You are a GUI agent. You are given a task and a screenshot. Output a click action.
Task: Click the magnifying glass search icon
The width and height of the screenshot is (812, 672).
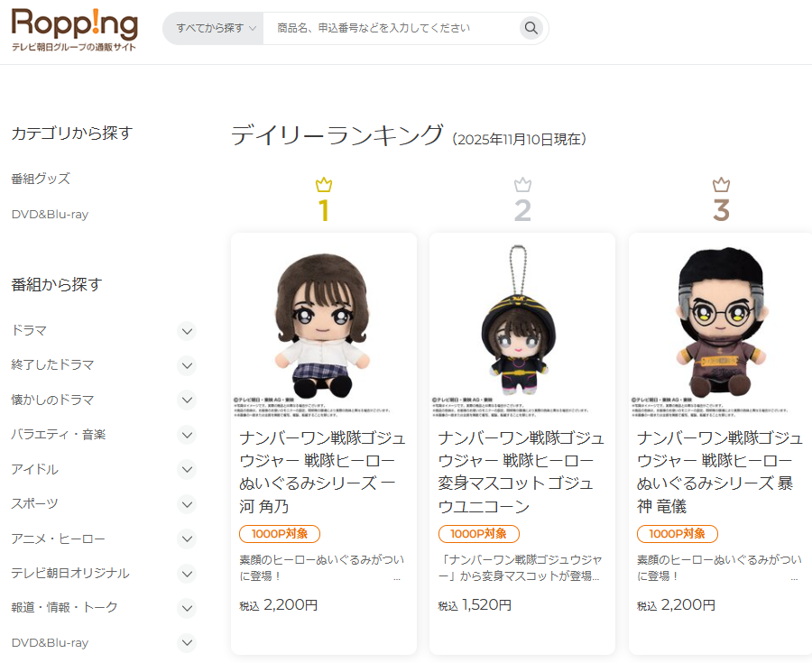point(531,28)
